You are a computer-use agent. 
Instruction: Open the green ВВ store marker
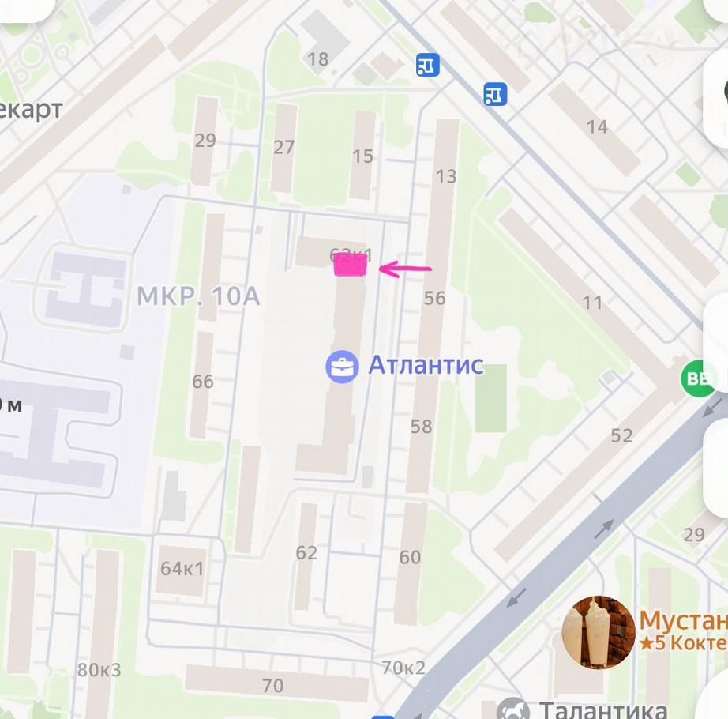point(699,378)
